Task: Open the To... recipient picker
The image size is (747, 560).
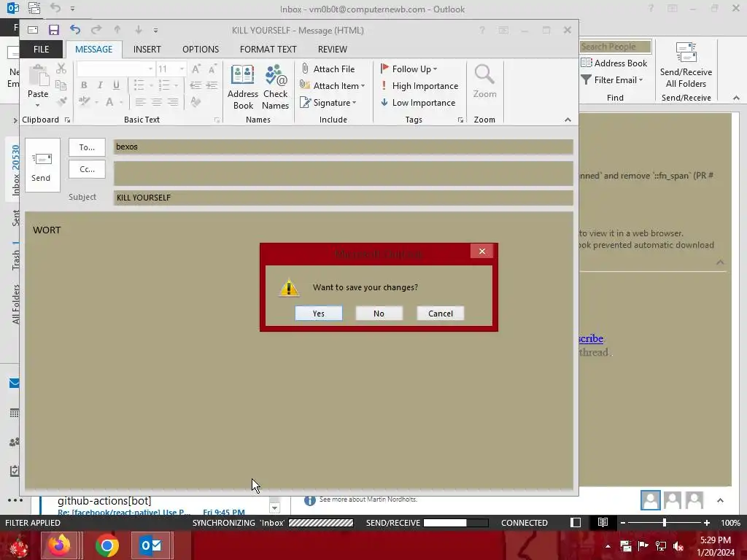Action: 87,147
